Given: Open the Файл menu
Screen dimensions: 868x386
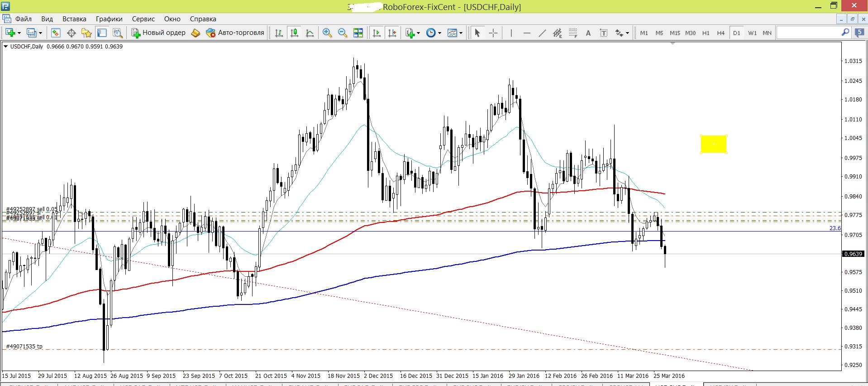Looking at the screenshot, I should [x=24, y=19].
